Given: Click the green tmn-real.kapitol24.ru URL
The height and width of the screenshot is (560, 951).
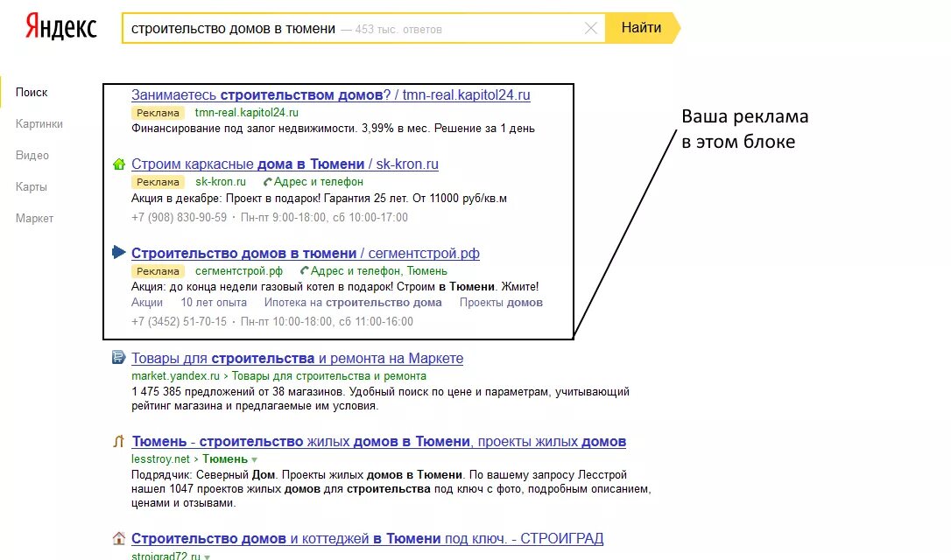Looking at the screenshot, I should 246,113.
